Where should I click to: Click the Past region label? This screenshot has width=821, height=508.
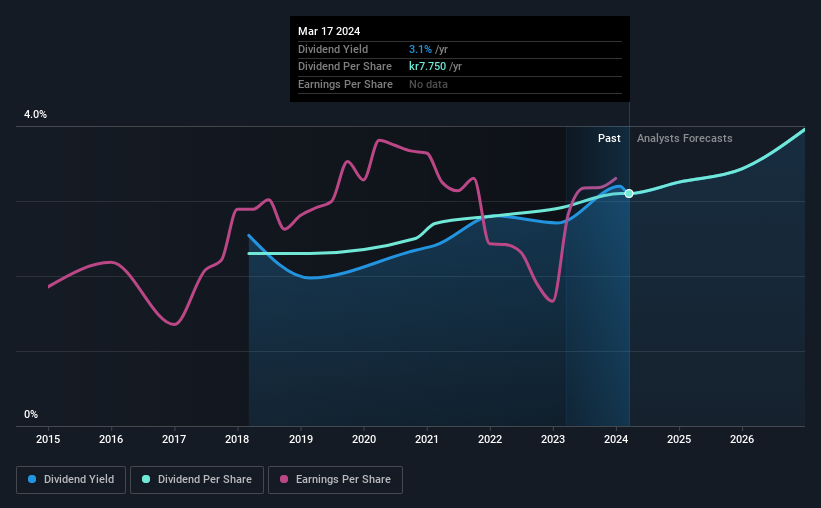[x=609, y=138]
